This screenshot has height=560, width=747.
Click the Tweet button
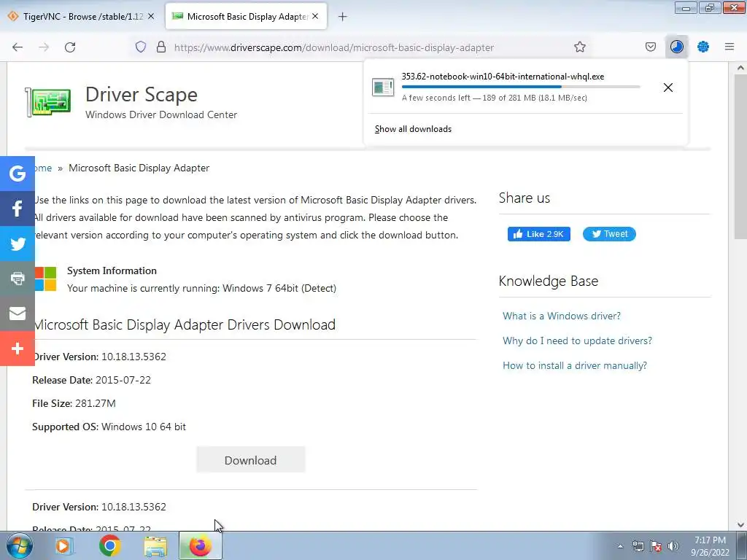[x=609, y=234]
